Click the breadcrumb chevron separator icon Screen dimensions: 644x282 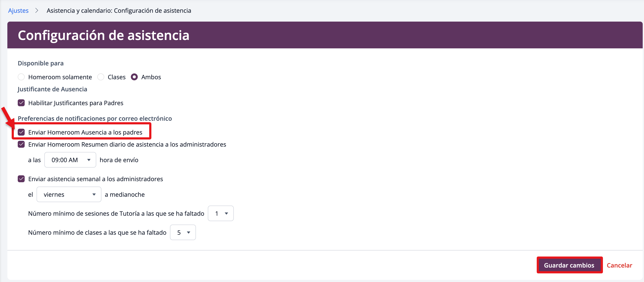(37, 11)
